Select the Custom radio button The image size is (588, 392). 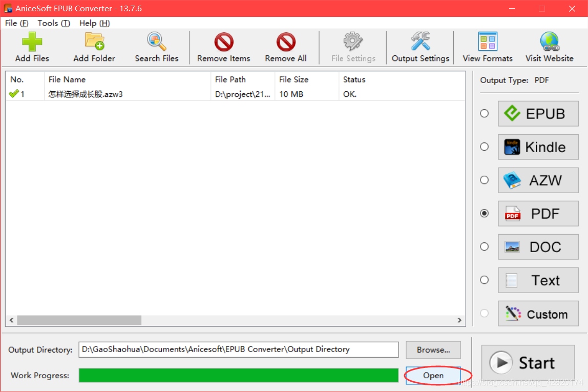(485, 313)
